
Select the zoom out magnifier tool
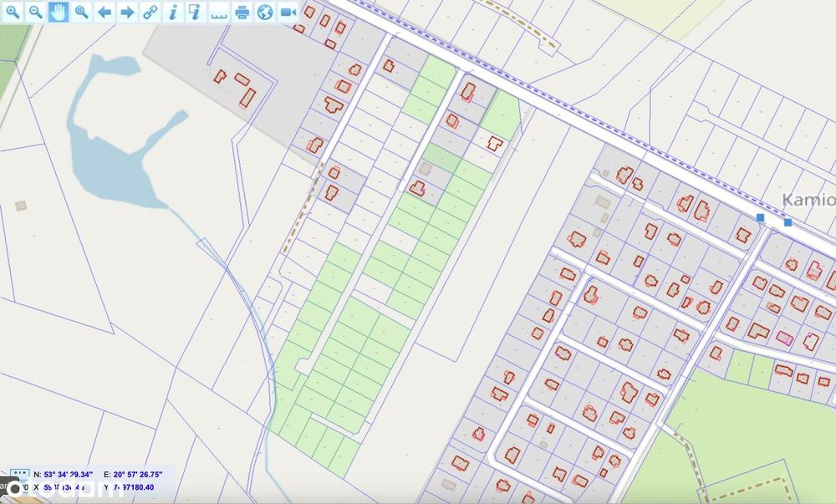[35, 12]
